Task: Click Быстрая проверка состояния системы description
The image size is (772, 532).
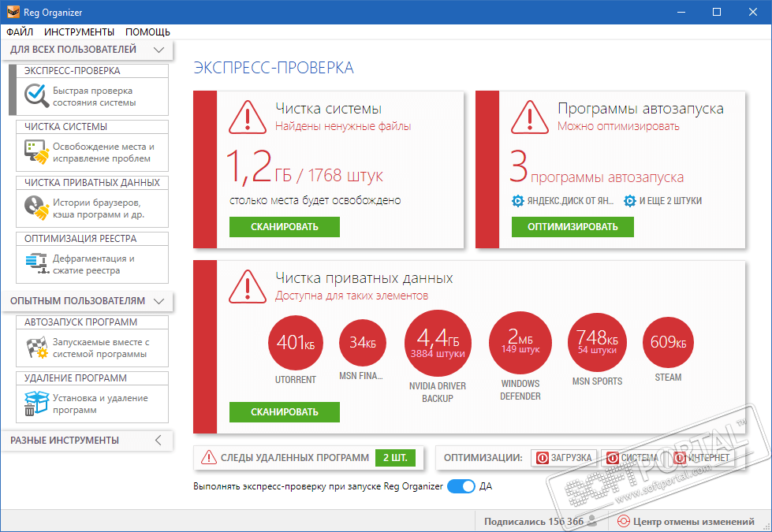Action: click(94, 97)
